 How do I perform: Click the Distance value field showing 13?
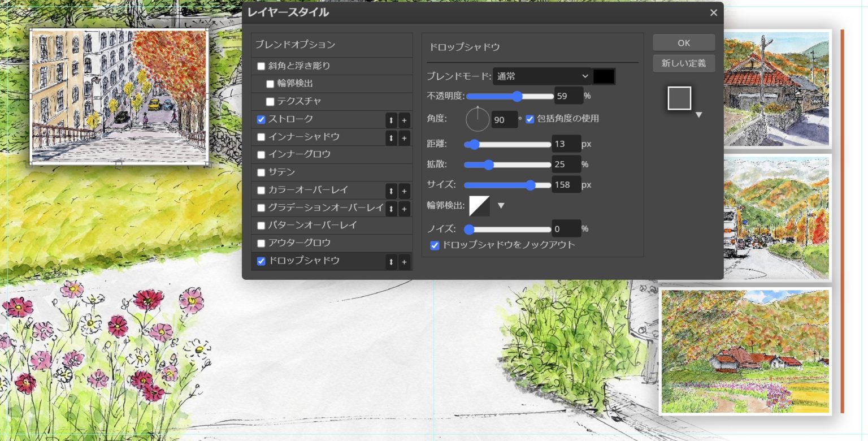[x=567, y=144]
